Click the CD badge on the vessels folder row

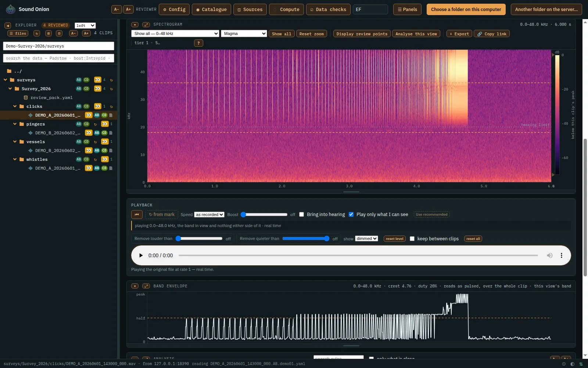pos(86,142)
